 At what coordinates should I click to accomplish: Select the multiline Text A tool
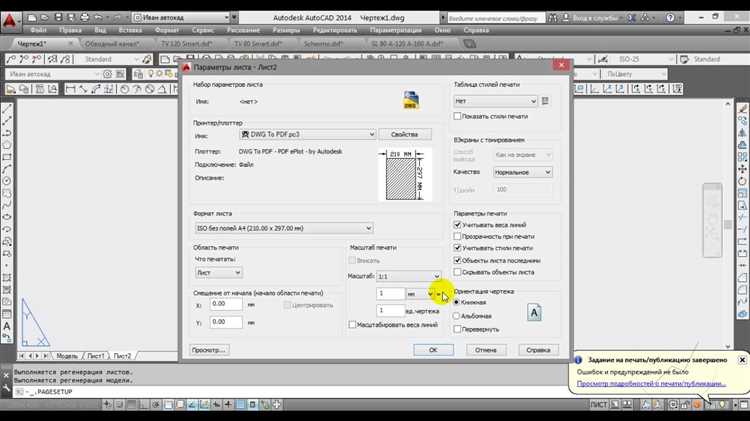[7, 326]
